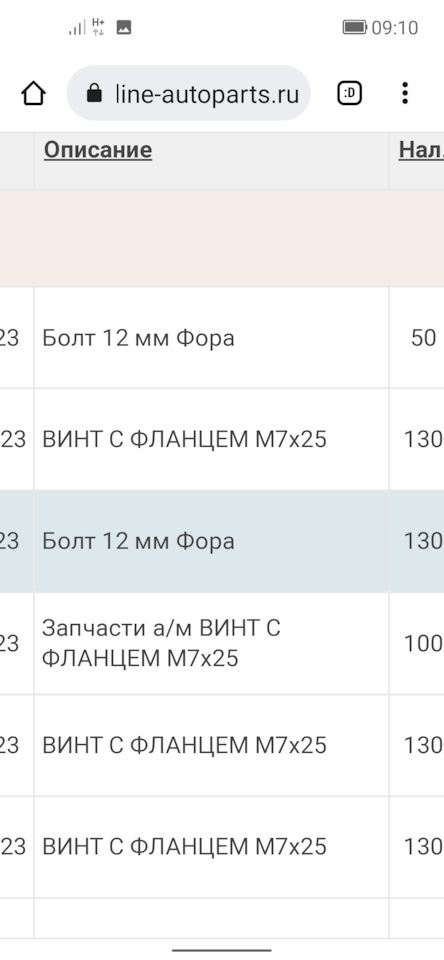The width and height of the screenshot is (444, 960).
Task: Tap the H+ data indicator icon
Action: (98, 28)
